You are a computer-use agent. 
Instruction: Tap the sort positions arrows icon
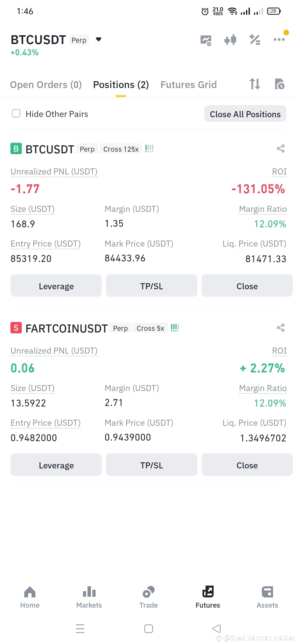pyautogui.click(x=255, y=84)
